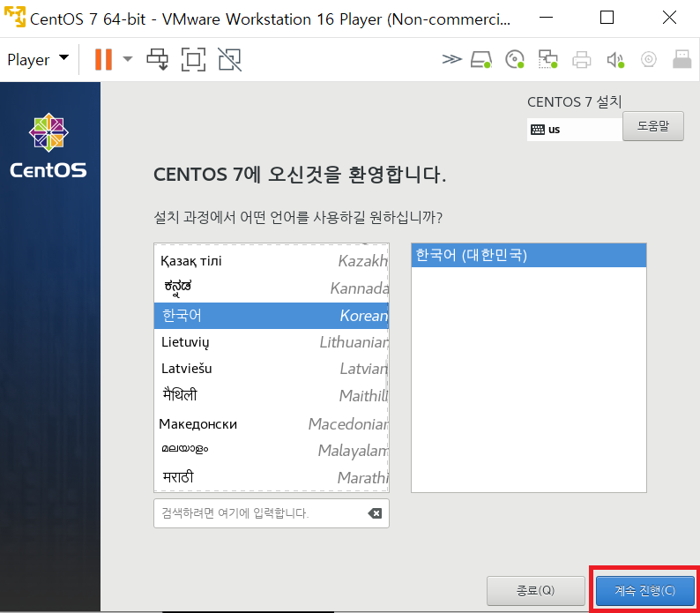
Task: Select the Maithili language row
Action: click(x=272, y=395)
